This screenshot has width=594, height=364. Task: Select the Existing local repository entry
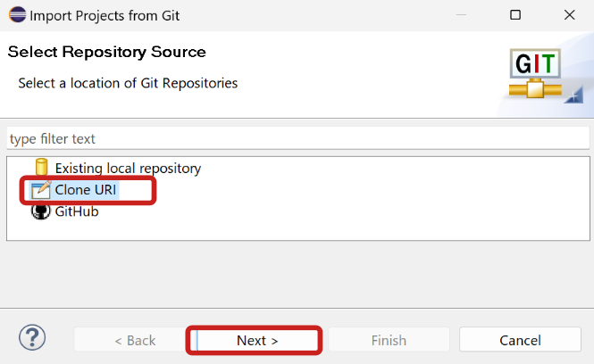(x=128, y=168)
